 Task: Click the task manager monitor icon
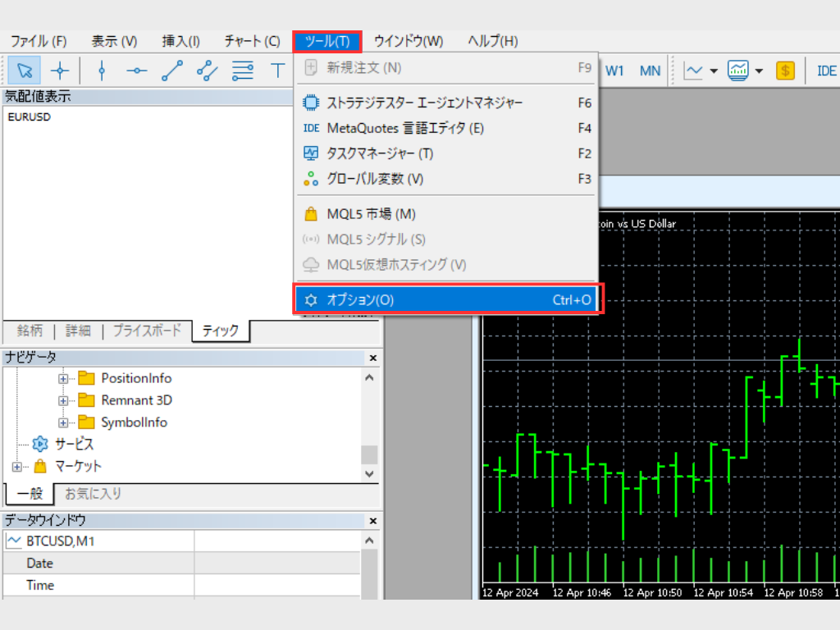(311, 153)
